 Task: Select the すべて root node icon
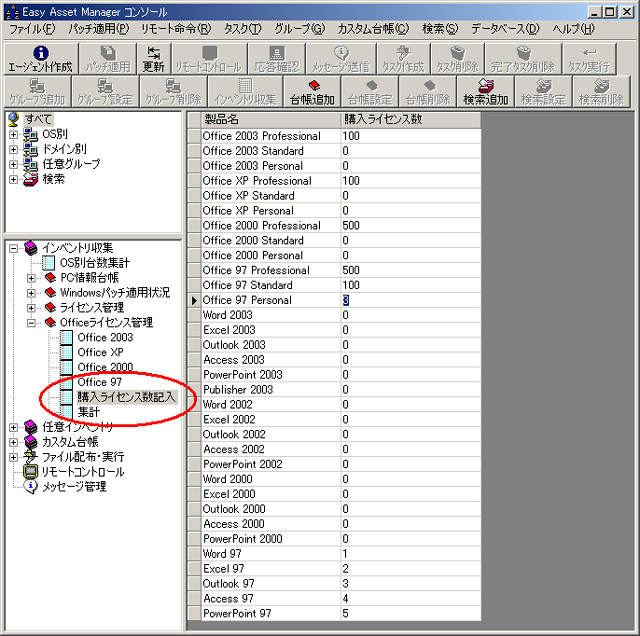14,119
